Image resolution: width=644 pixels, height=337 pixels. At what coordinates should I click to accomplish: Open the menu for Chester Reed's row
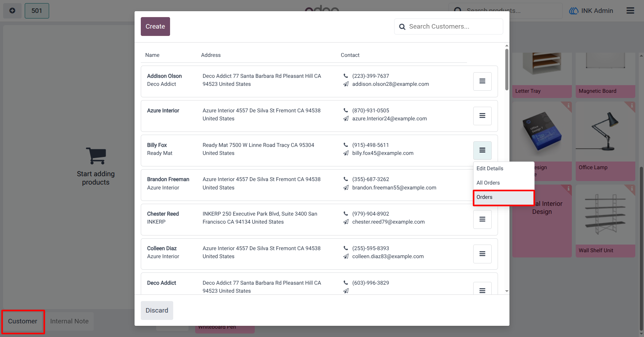point(482,219)
